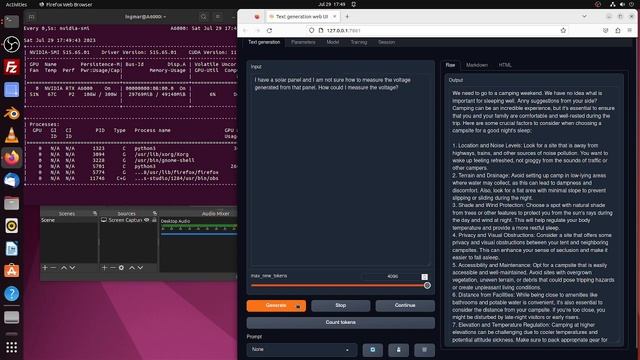Show applications grid in the dock

[x=11, y=347]
